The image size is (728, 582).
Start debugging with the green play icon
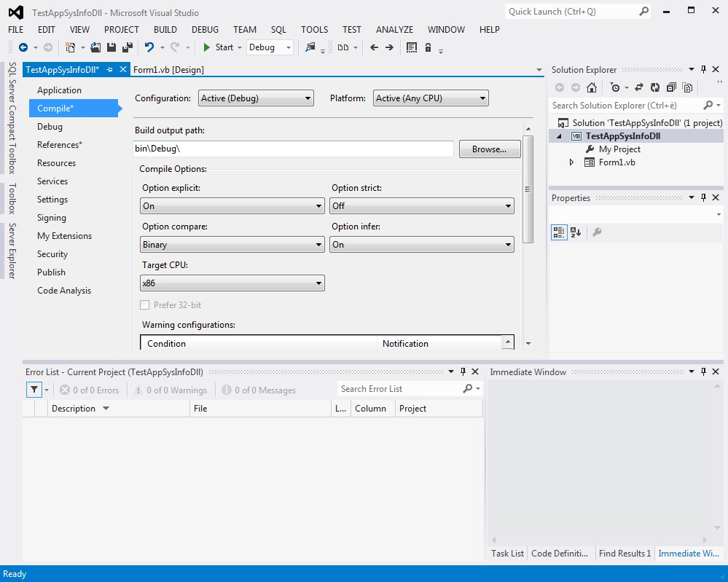207,47
